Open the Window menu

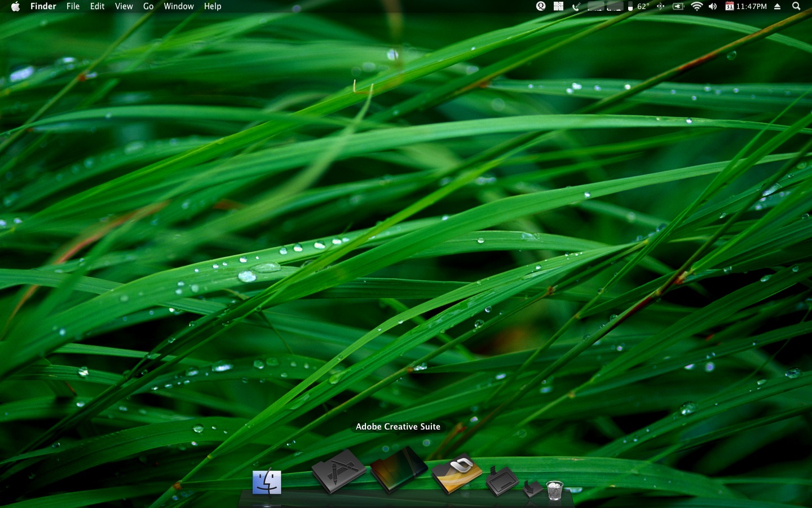pyautogui.click(x=179, y=6)
